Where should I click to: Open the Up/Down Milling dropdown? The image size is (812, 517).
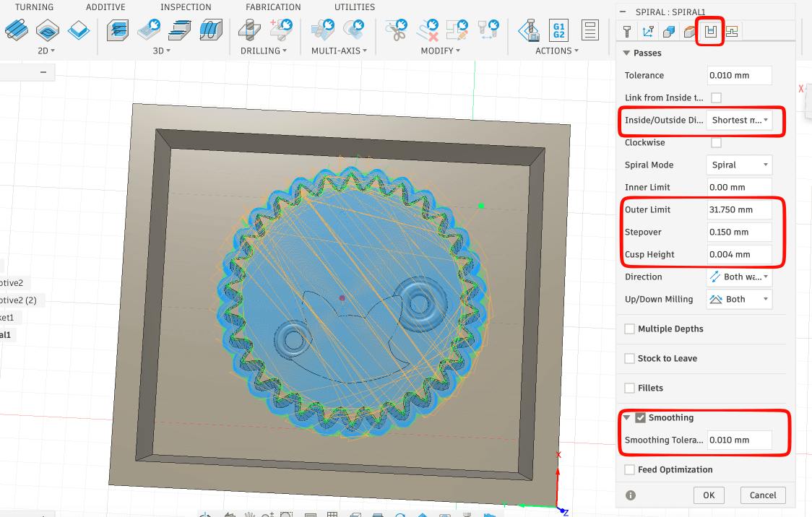pyautogui.click(x=739, y=299)
